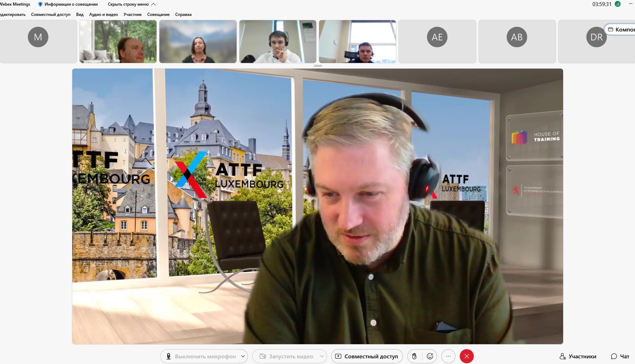Click the filmstrip resize handle divider
The image size is (635, 364).
pyautogui.click(x=318, y=66)
